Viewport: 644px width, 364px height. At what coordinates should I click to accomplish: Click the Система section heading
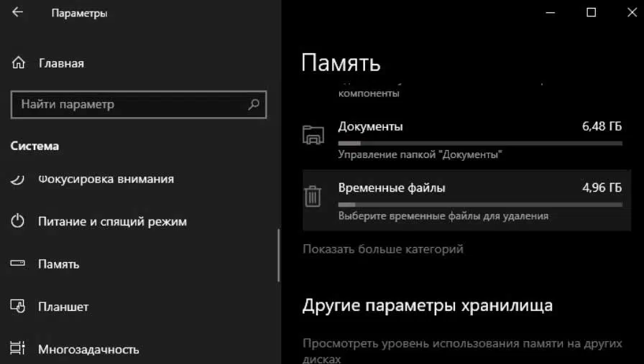34,146
